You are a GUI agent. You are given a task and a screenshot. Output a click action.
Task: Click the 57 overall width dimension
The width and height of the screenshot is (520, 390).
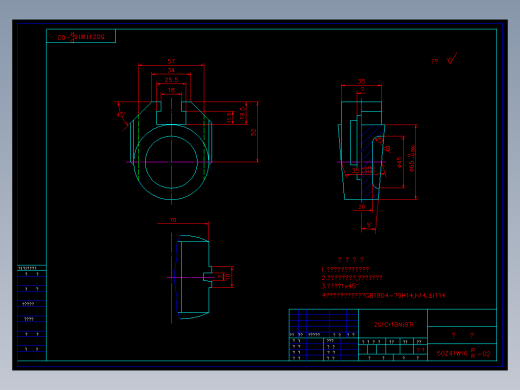pyautogui.click(x=171, y=61)
